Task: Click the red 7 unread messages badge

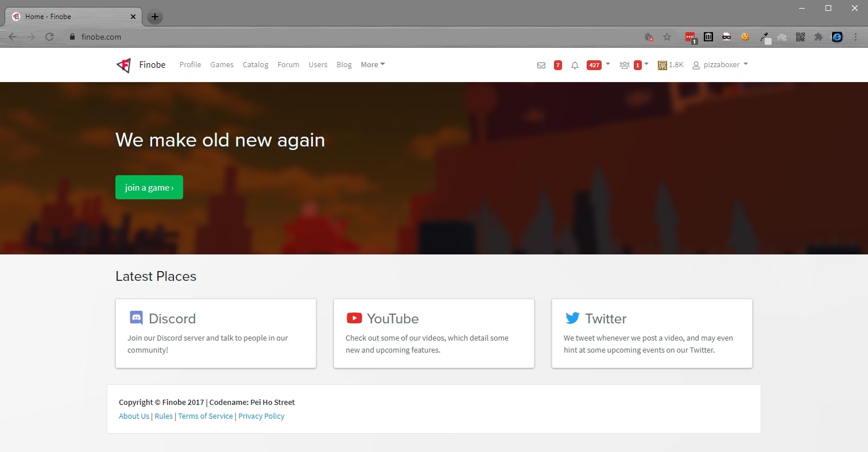Action: [558, 65]
